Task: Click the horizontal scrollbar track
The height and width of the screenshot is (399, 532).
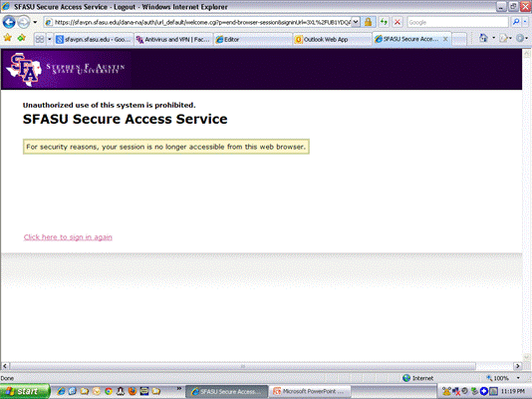Action: 243,366
